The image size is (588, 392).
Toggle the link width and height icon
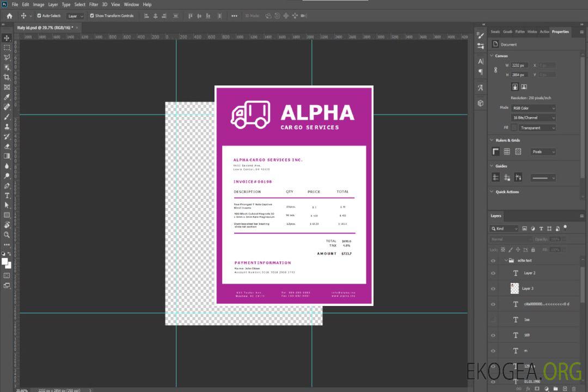coord(495,70)
